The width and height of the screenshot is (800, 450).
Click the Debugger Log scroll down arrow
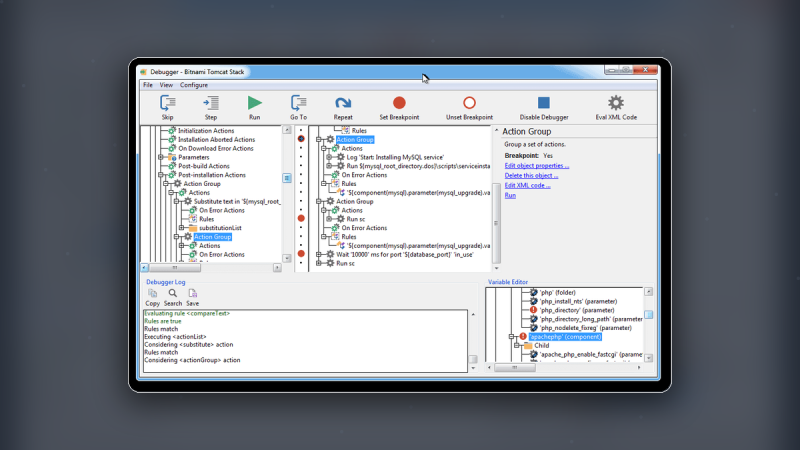click(x=473, y=368)
